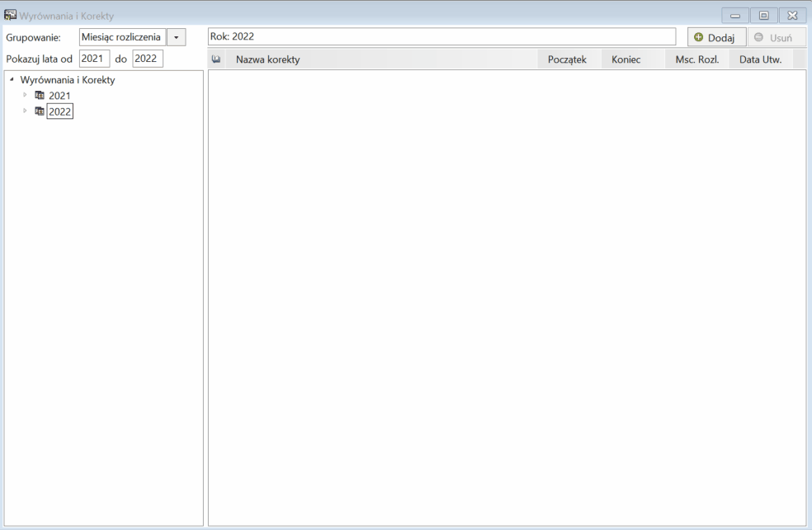Select the Wyrównania i Korekty root item

click(68, 80)
